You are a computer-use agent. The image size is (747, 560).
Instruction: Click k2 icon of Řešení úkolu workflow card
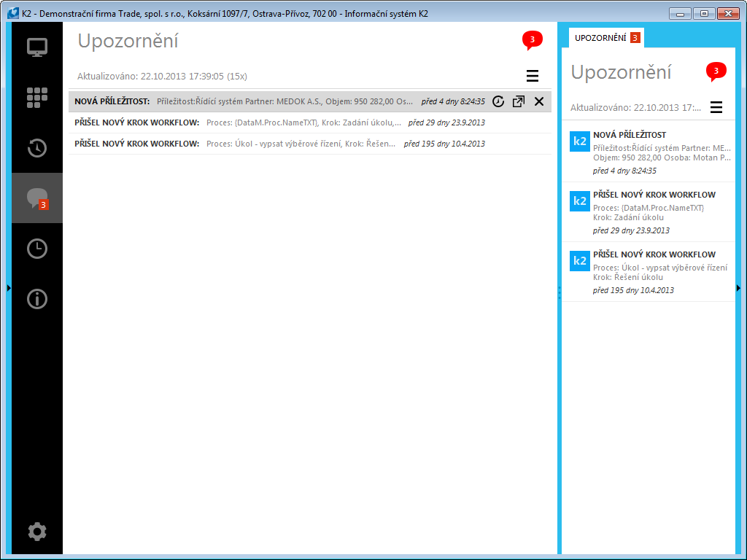tap(580, 261)
